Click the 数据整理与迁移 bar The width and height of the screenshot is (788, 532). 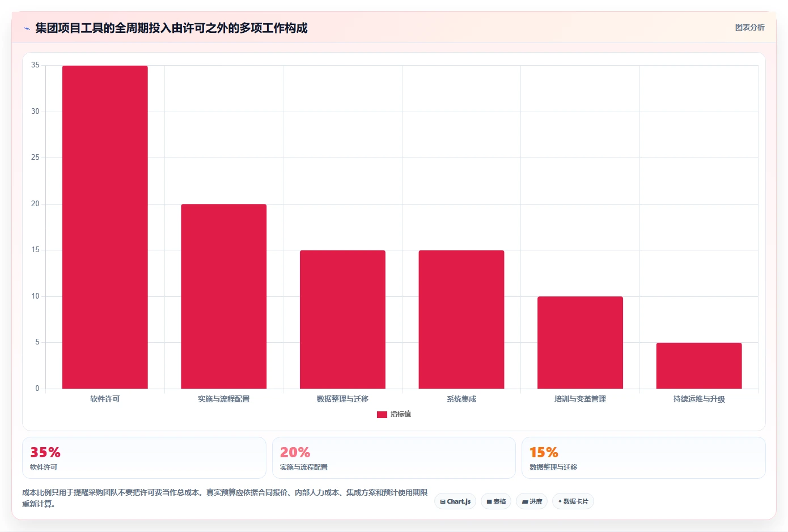point(342,320)
